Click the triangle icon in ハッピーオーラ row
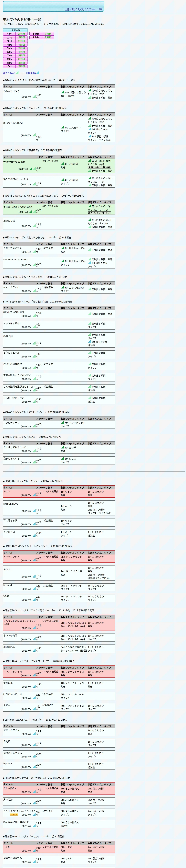The image size is (186, 868). pos(34,426)
